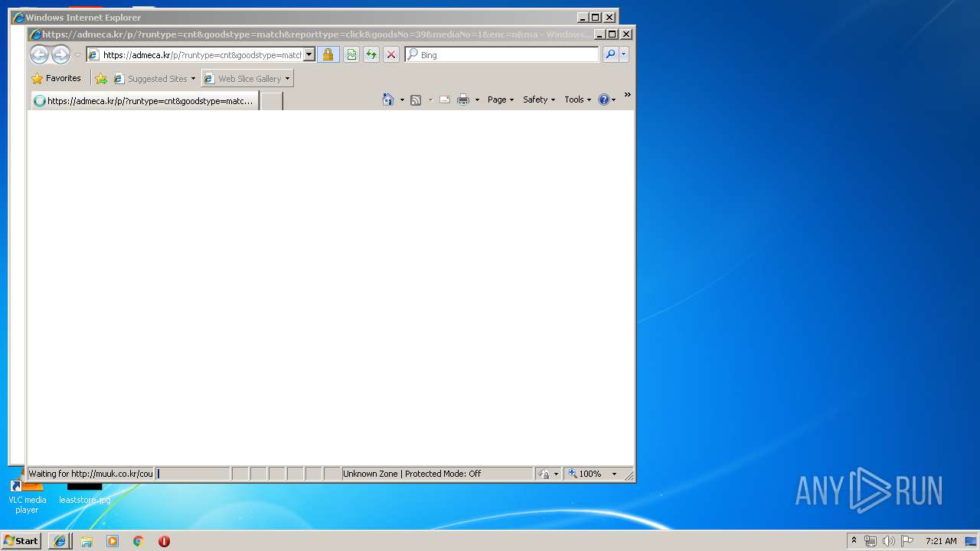This screenshot has height=551, width=980.
Task: Go forward with the Forward arrow button
Action: point(60,54)
